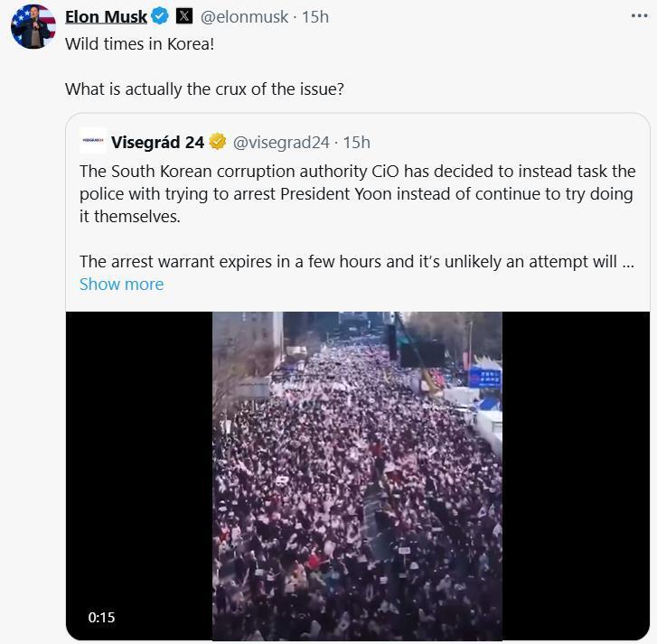Viewport: 657px width, 644px height.
Task: Click the X affiliation logo badge
Action: (x=184, y=16)
